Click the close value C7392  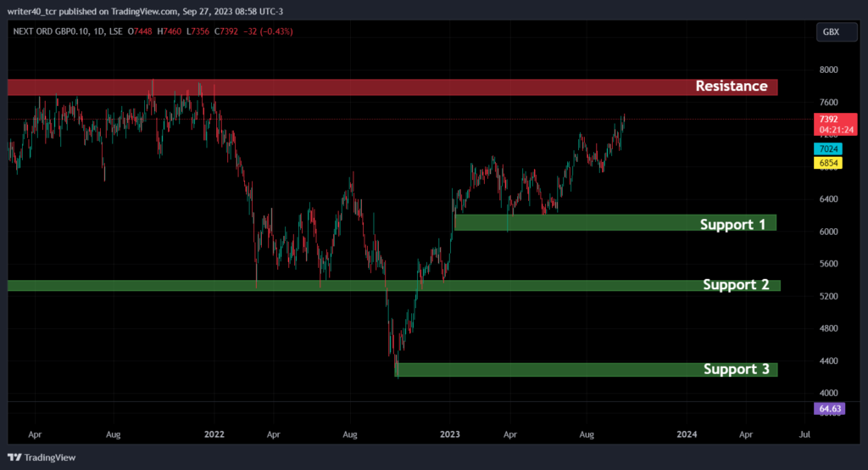click(x=225, y=31)
